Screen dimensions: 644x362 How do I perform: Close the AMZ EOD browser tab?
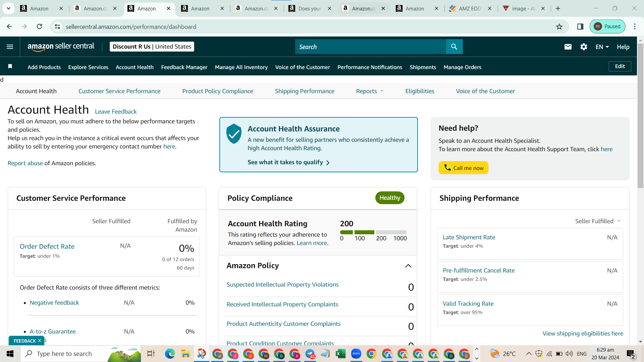coord(490,8)
